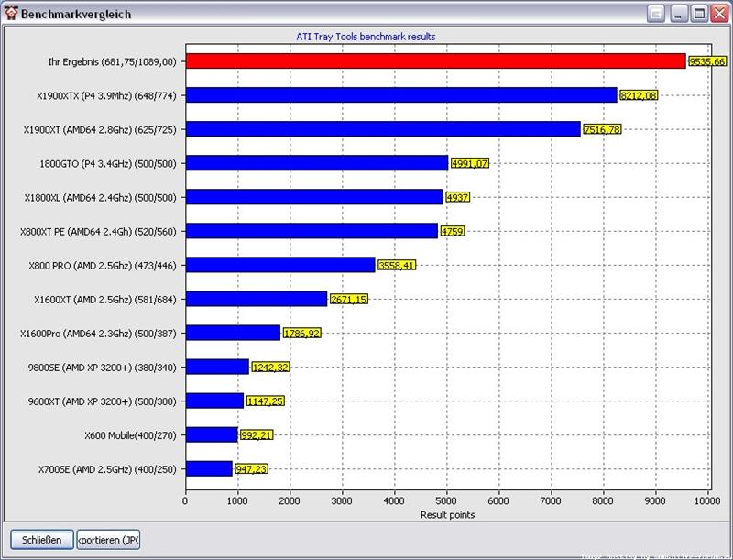Click the 1786,92 value label
733x560 pixels.
click(x=302, y=334)
